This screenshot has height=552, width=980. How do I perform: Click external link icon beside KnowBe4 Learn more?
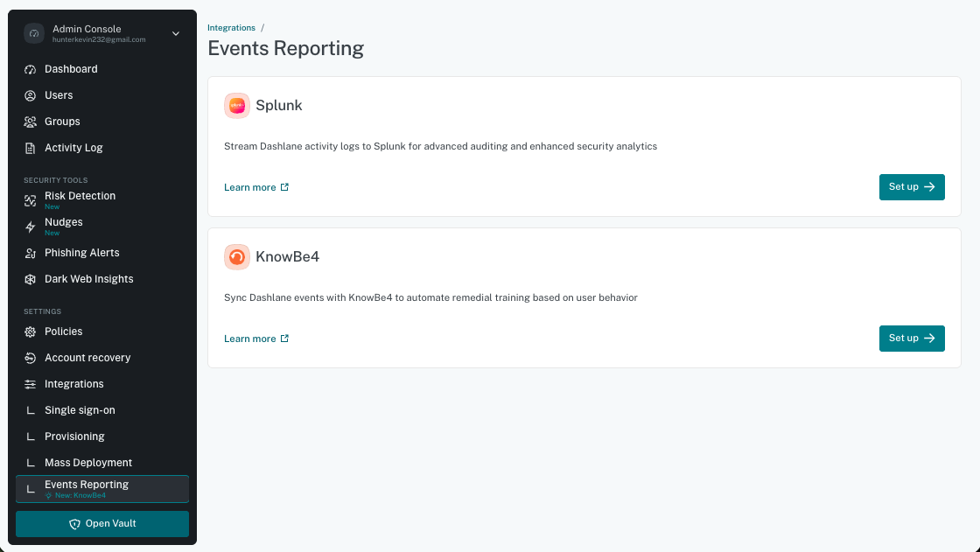(x=284, y=339)
